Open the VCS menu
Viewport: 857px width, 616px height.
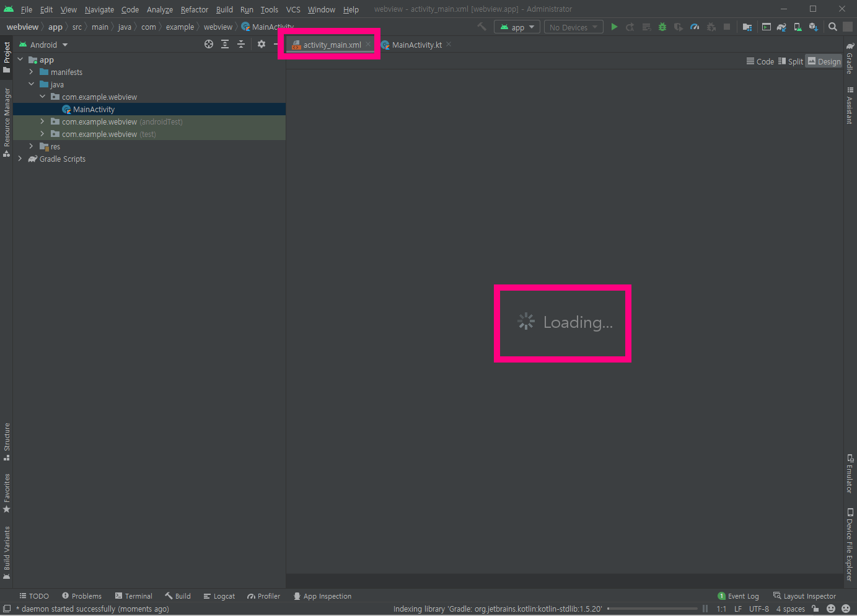[x=293, y=9]
